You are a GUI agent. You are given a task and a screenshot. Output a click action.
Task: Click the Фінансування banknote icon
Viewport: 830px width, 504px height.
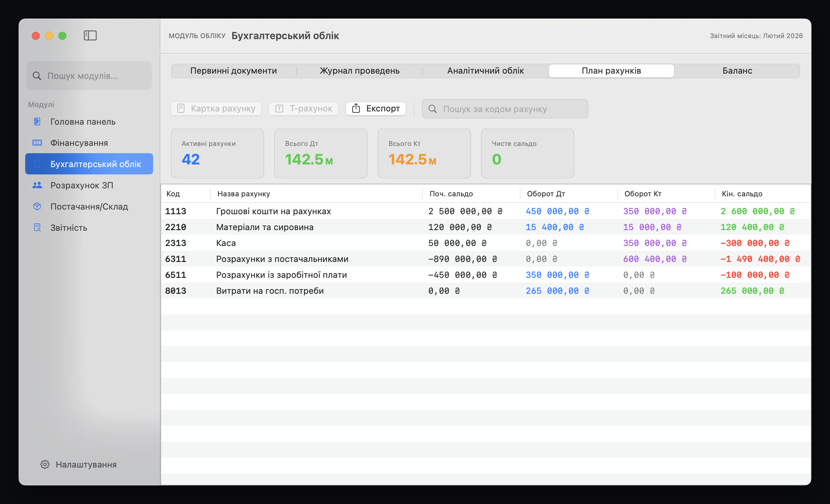(x=37, y=143)
